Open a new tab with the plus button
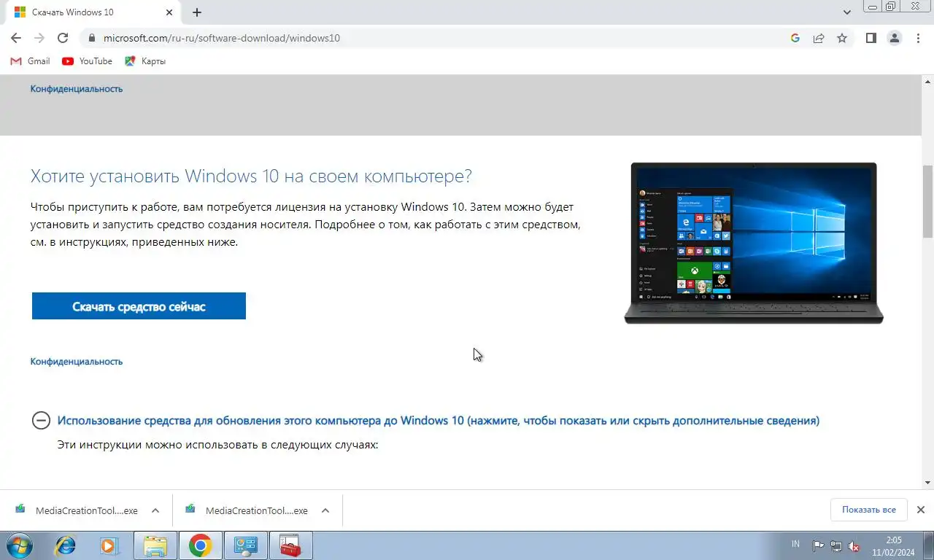Screen dimensions: 934x560 197,12
